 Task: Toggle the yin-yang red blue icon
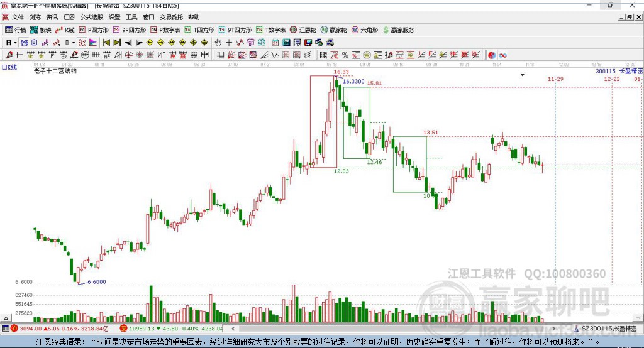click(x=492, y=55)
